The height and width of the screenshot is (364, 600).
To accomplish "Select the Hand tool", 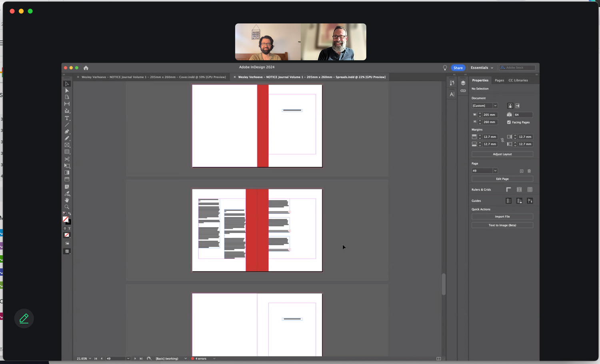I will [x=67, y=200].
